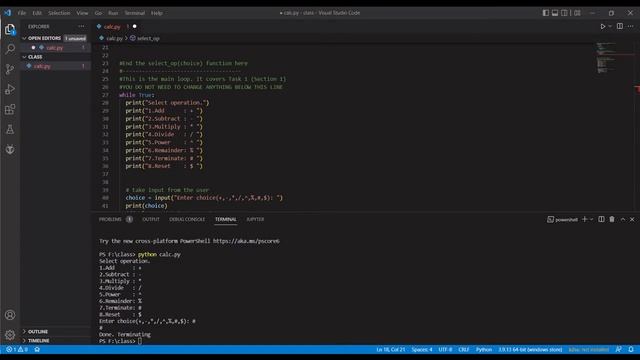Open editor More Actions ellipsis
640x360 pixels.
[x=631, y=26]
